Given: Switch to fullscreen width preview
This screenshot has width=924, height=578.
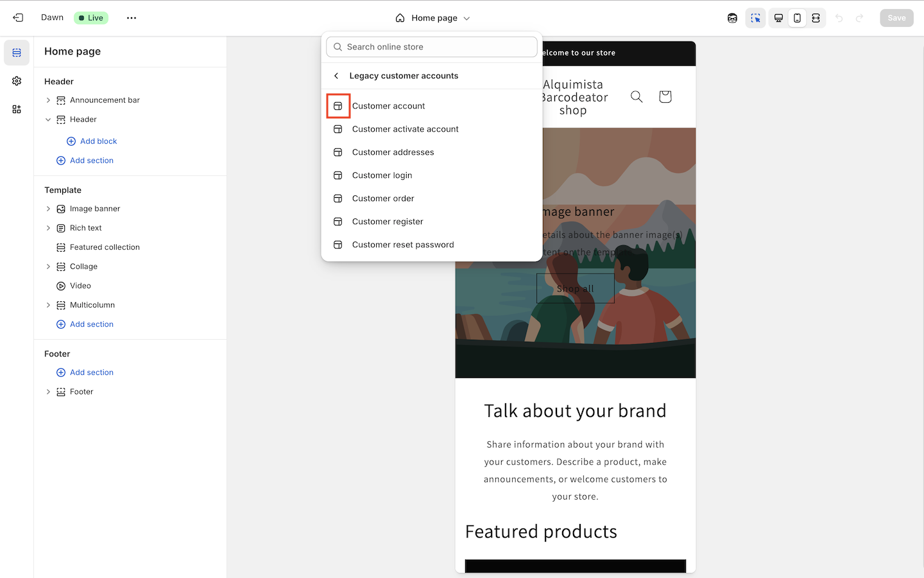Looking at the screenshot, I should [x=816, y=18].
